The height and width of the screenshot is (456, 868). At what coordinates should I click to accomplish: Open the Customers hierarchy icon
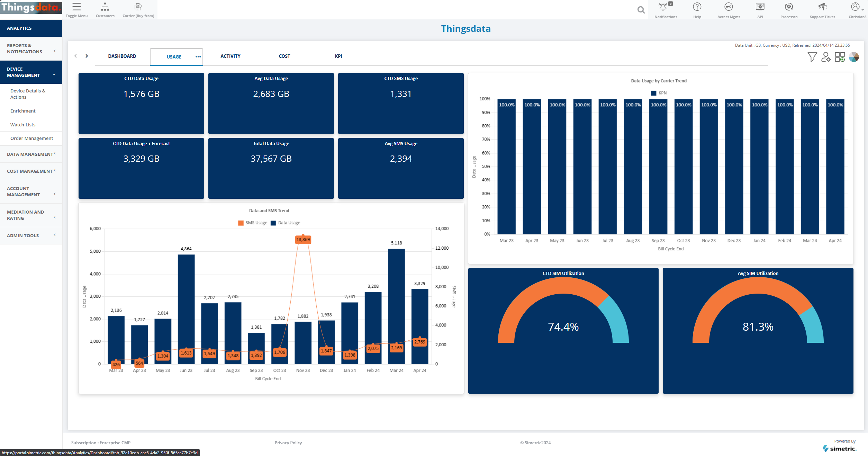point(105,7)
